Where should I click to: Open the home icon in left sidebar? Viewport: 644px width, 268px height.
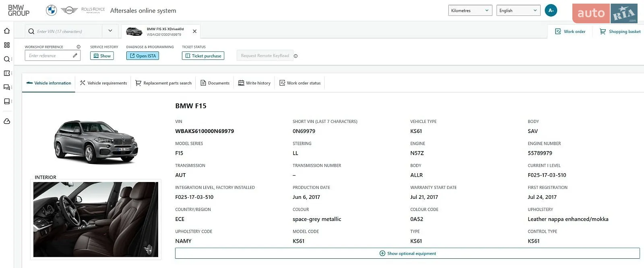point(7,31)
